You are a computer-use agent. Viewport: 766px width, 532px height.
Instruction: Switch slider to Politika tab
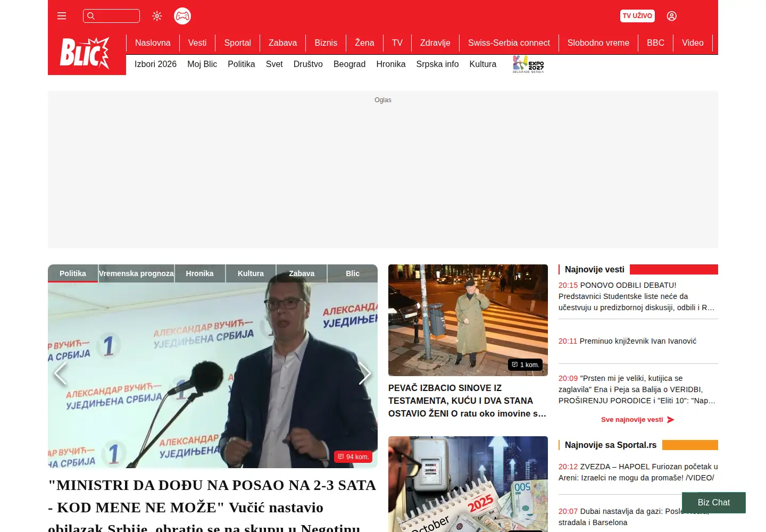coord(73,273)
